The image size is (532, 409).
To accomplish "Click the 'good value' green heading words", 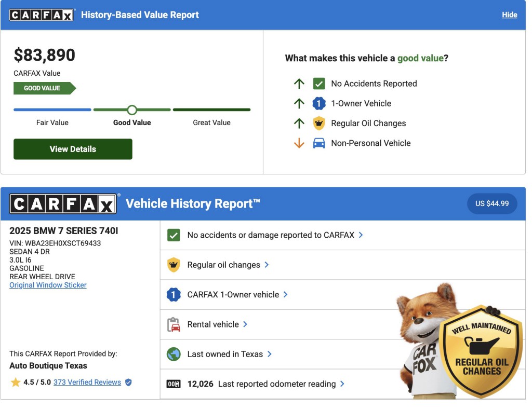I will click(x=420, y=58).
